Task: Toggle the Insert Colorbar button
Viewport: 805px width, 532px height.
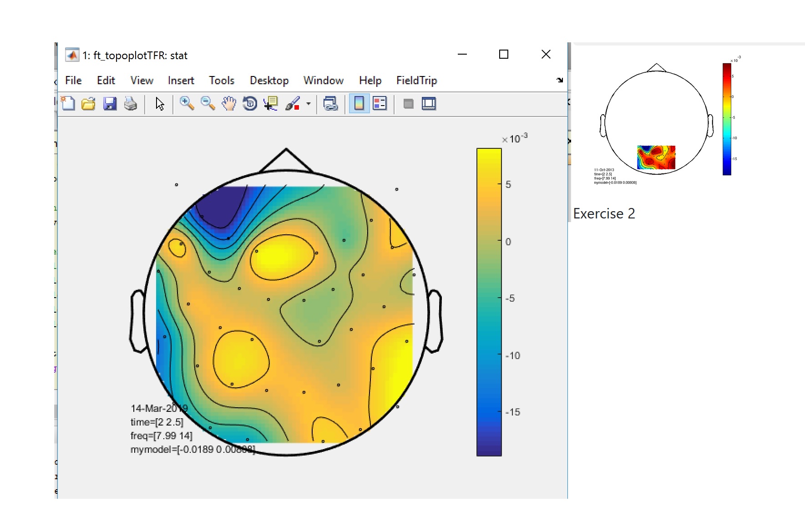Action: pyautogui.click(x=359, y=104)
